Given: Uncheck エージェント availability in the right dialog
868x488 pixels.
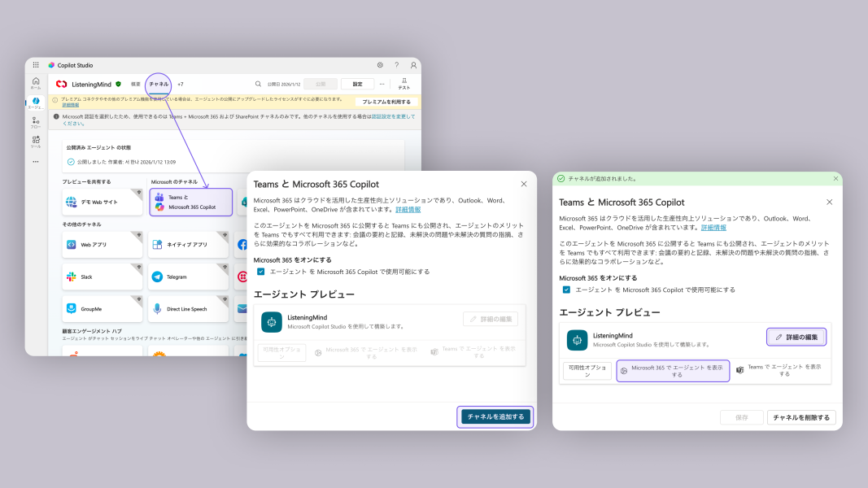Looking at the screenshot, I should point(565,289).
